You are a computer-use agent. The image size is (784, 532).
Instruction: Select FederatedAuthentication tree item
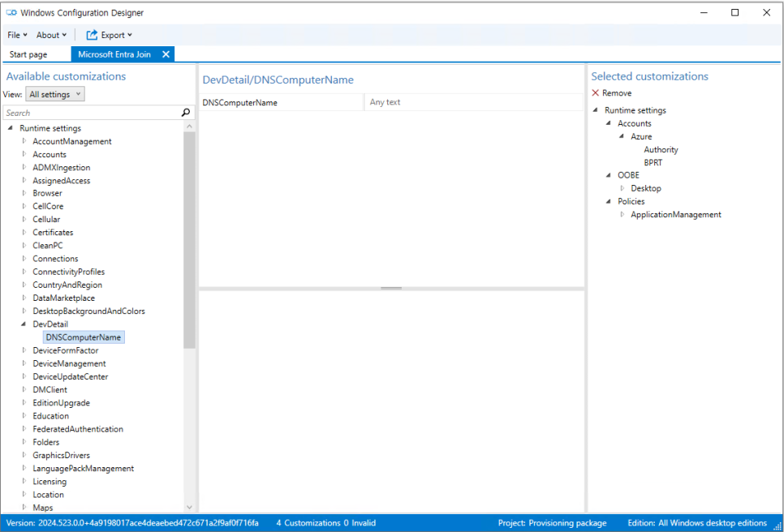click(x=78, y=428)
